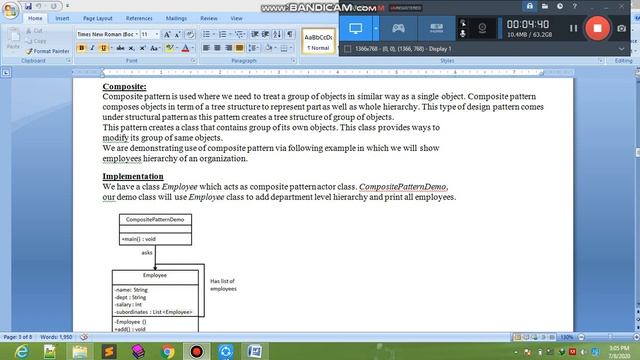Expand Bandicam display selection chevron

point(621,49)
